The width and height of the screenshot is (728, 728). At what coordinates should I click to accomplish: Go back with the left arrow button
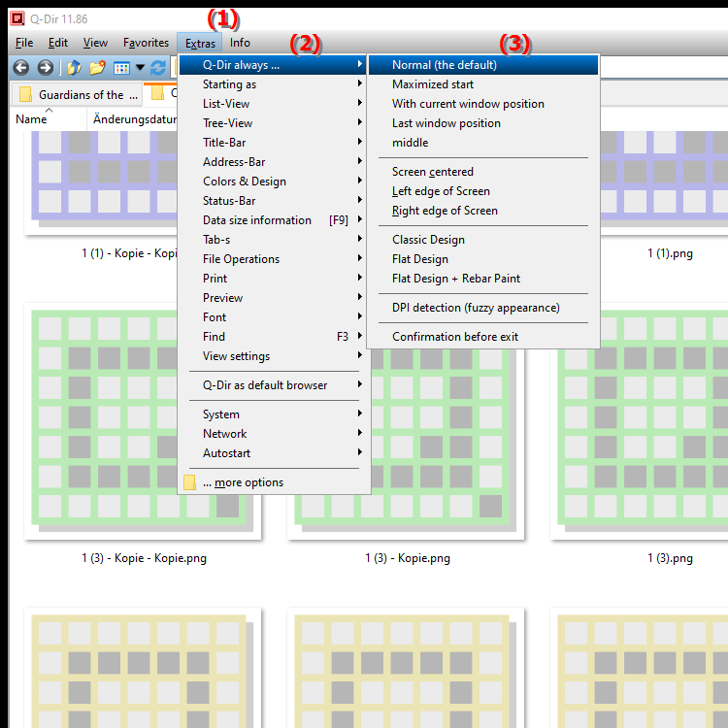21,68
